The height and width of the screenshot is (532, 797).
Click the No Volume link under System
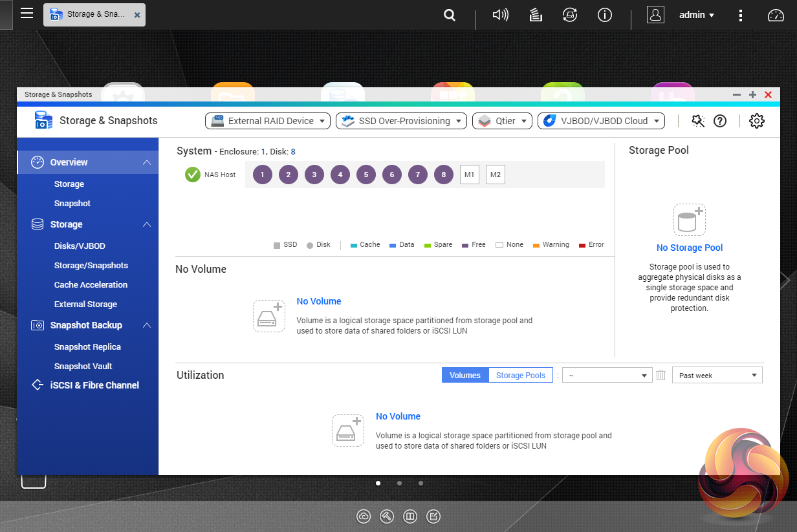point(318,301)
